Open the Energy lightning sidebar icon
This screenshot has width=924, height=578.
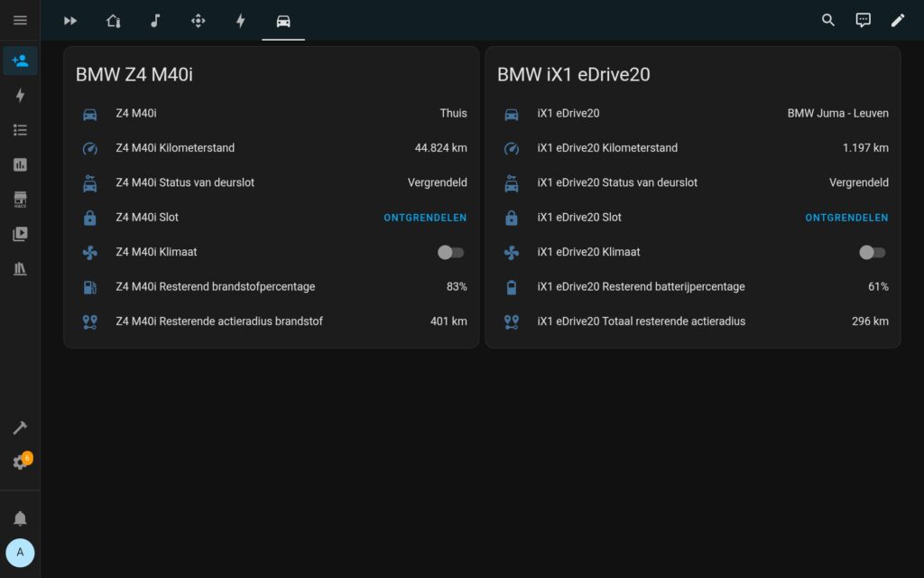[20, 96]
